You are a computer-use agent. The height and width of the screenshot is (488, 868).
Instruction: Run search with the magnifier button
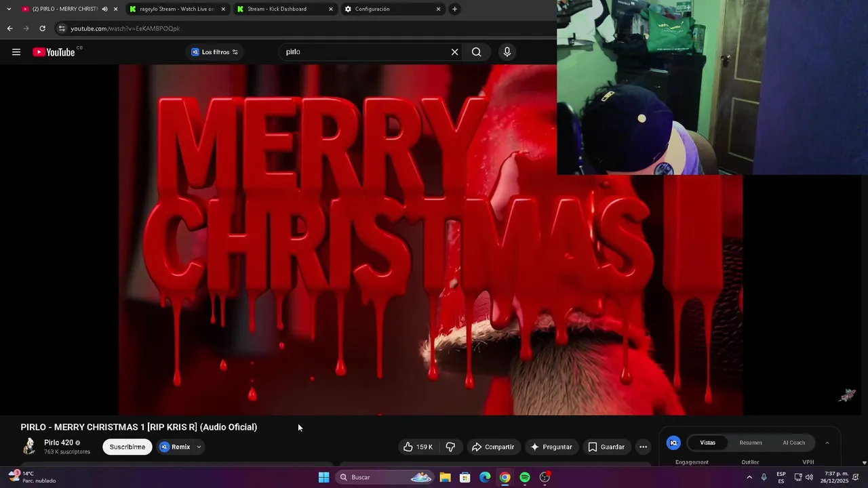click(x=476, y=52)
